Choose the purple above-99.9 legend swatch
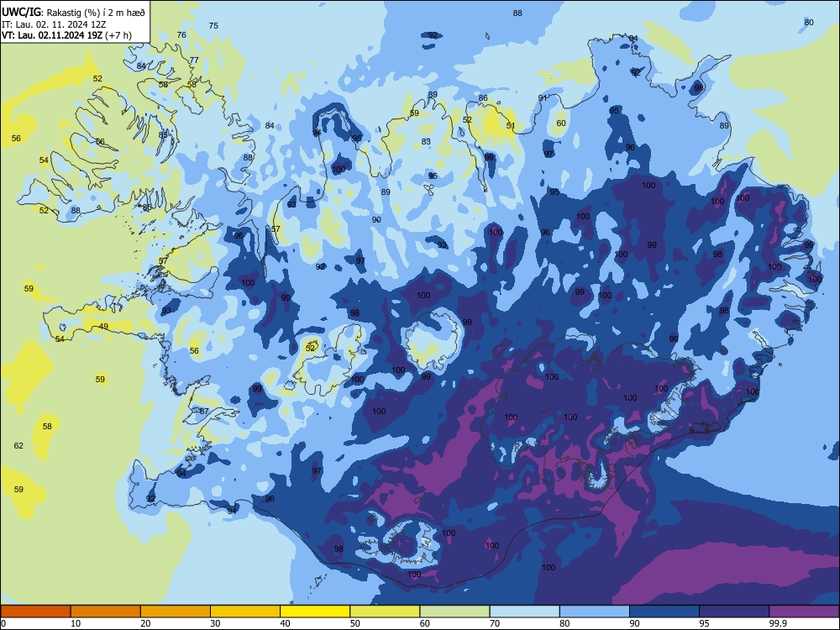 click(x=804, y=612)
